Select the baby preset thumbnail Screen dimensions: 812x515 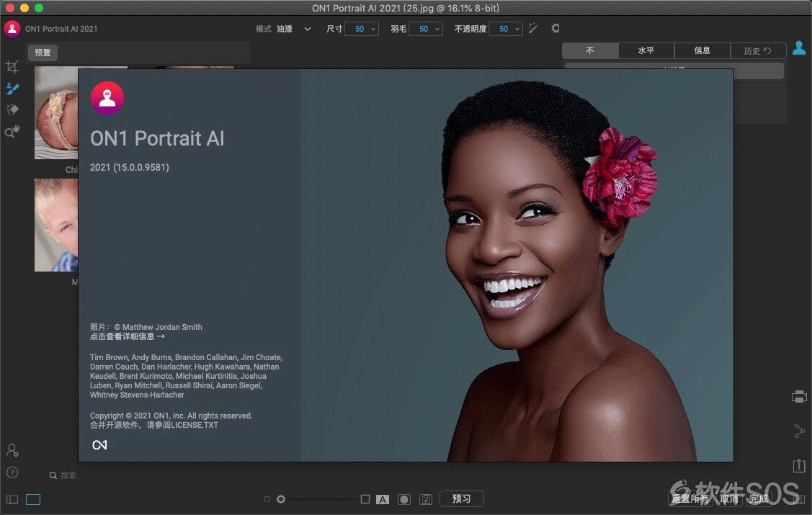click(56, 112)
